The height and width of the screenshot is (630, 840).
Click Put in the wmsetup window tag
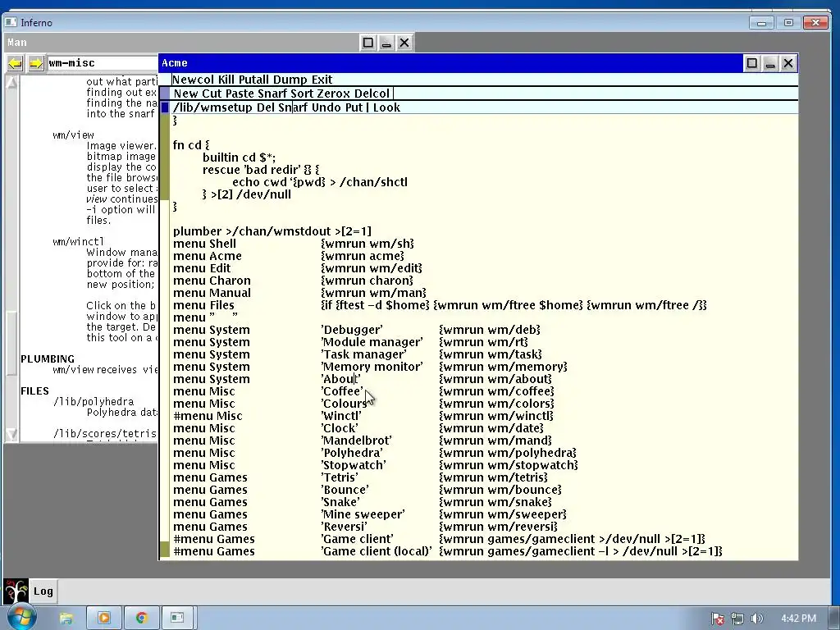pos(354,107)
